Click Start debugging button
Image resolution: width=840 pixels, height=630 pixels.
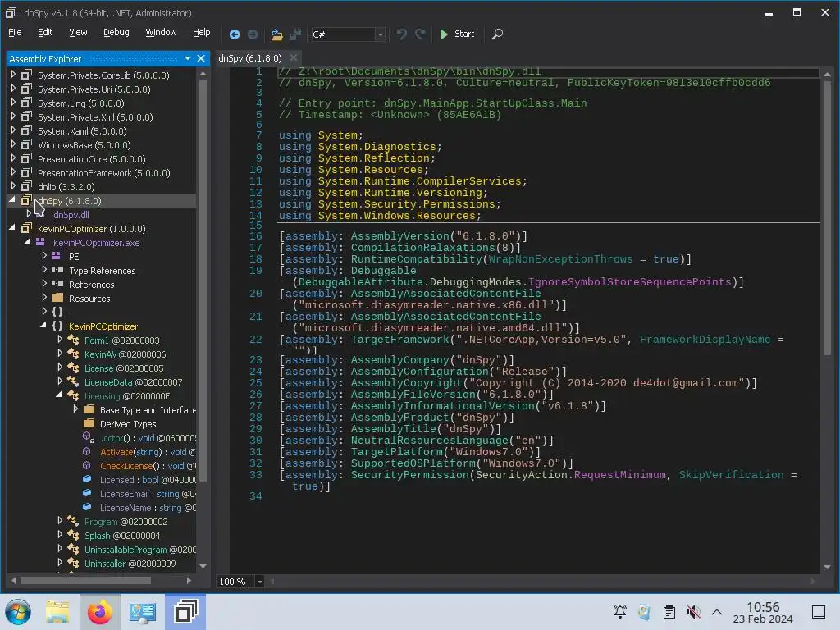(x=457, y=34)
